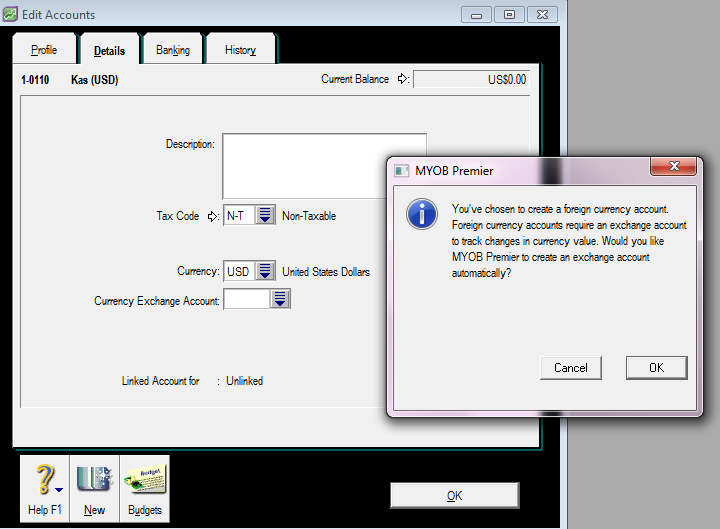The image size is (720, 529).
Task: Click the blue information icon in dialog
Action: (x=422, y=214)
